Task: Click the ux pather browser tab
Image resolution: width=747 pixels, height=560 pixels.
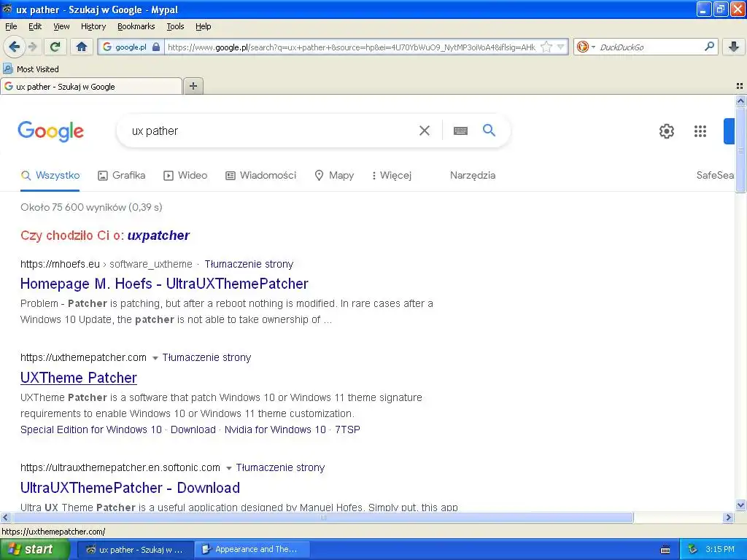Action: coord(90,86)
